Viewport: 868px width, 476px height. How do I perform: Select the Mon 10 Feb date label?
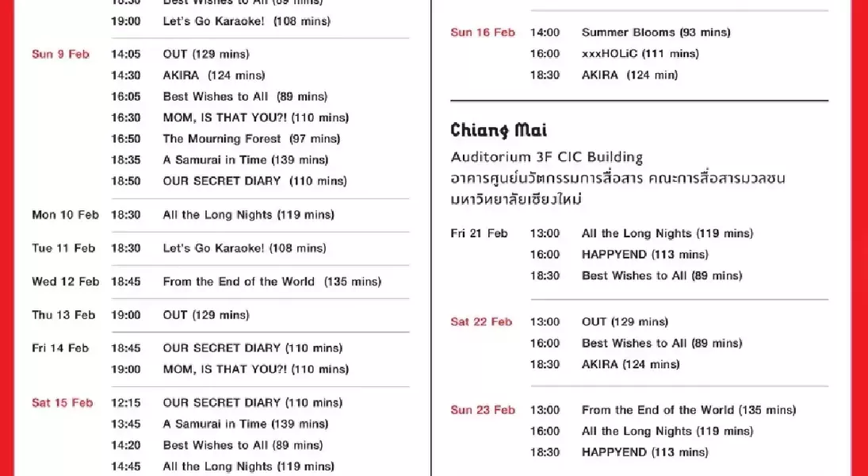pos(65,215)
